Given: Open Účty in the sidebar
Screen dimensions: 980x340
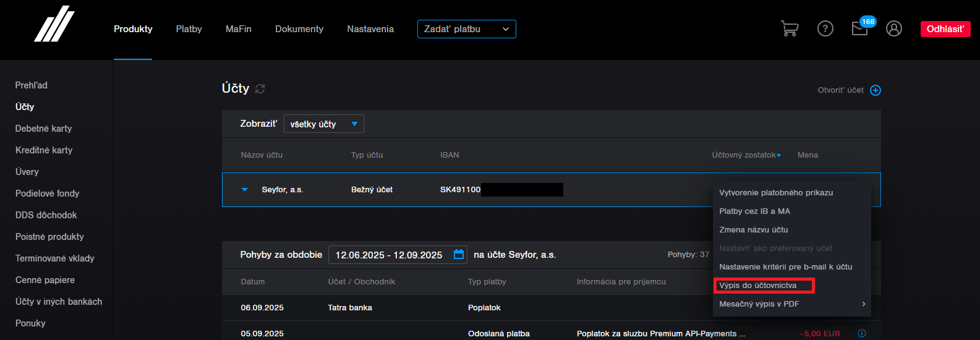Looking at the screenshot, I should (x=25, y=107).
